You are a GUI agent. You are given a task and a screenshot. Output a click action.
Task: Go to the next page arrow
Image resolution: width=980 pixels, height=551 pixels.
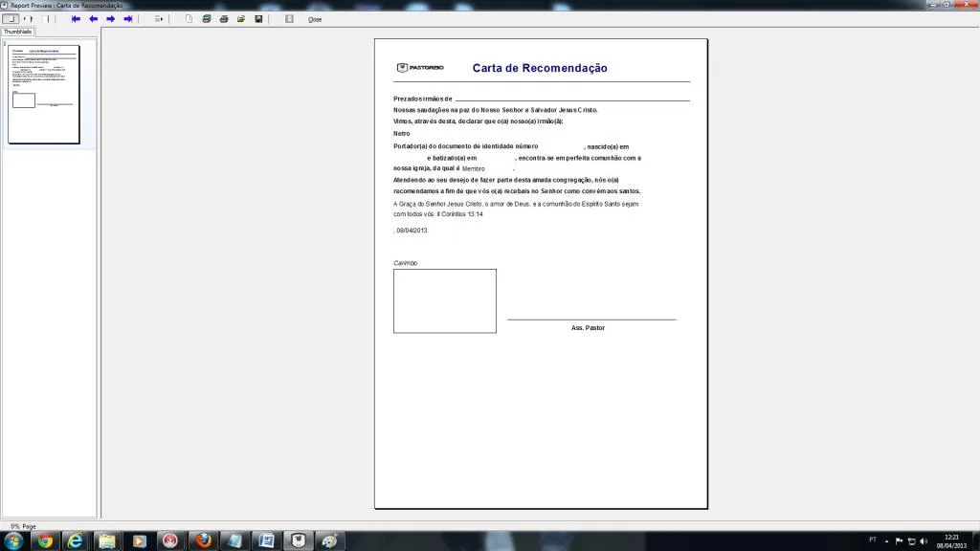coord(111,19)
